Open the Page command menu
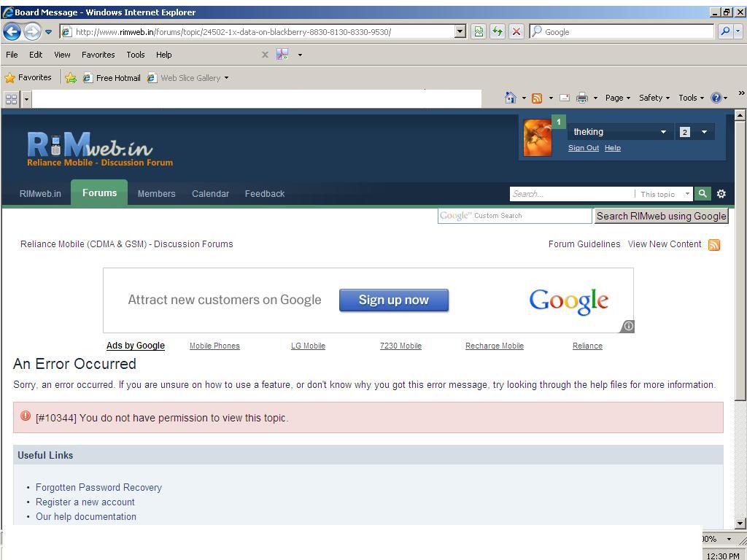Screen dimensions: 747x560 point(617,98)
